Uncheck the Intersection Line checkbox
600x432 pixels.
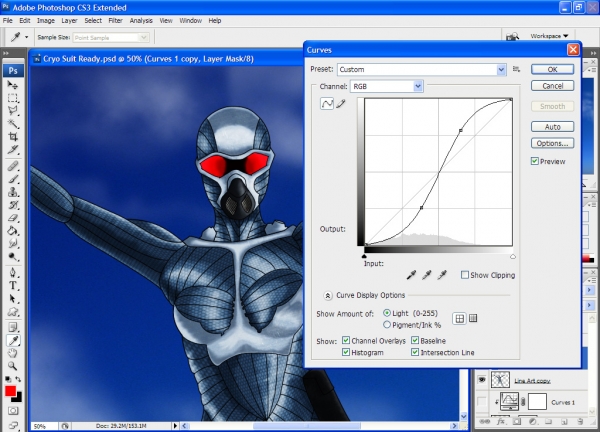415,352
